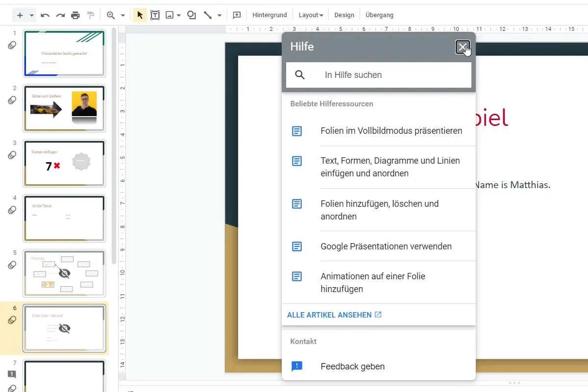Select the line tool
The height and width of the screenshot is (392, 588).
(208, 15)
